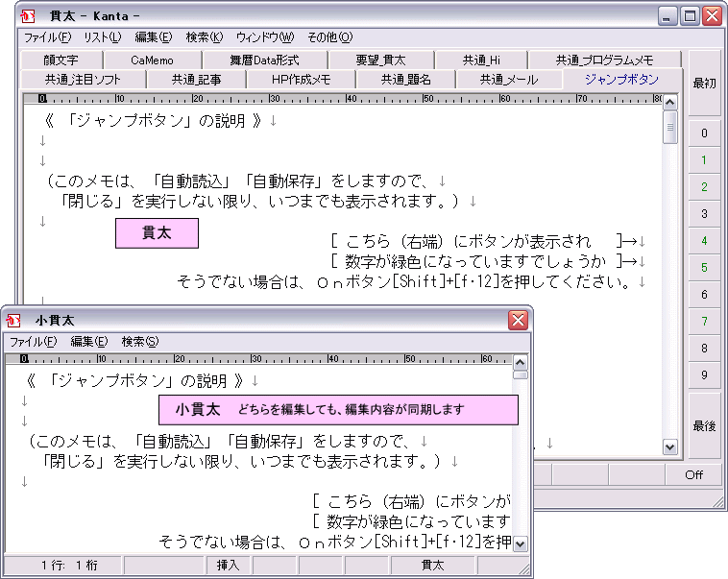Click the 小貫太 editor scroll up arrow

(x=520, y=362)
